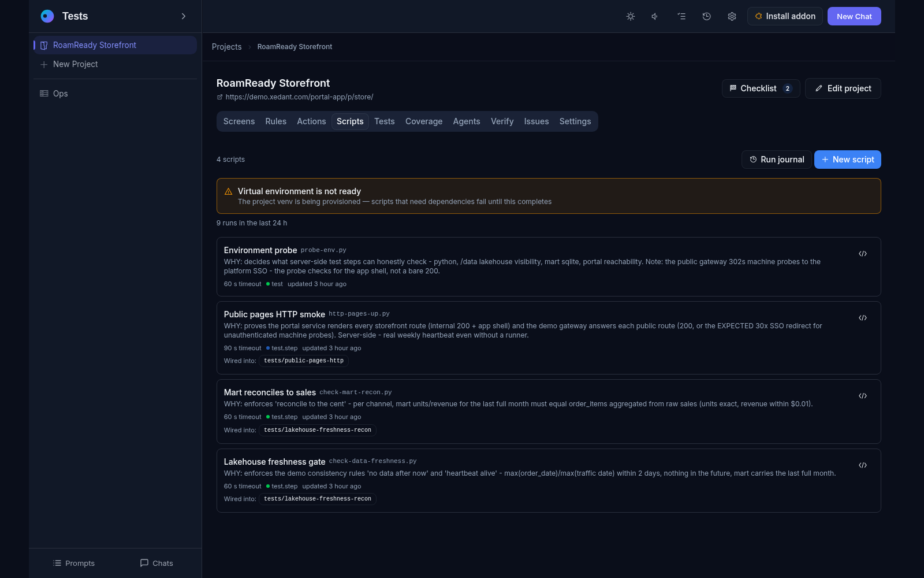
Task: View code for Public pages HTTP smoke script
Action: pyautogui.click(x=863, y=318)
